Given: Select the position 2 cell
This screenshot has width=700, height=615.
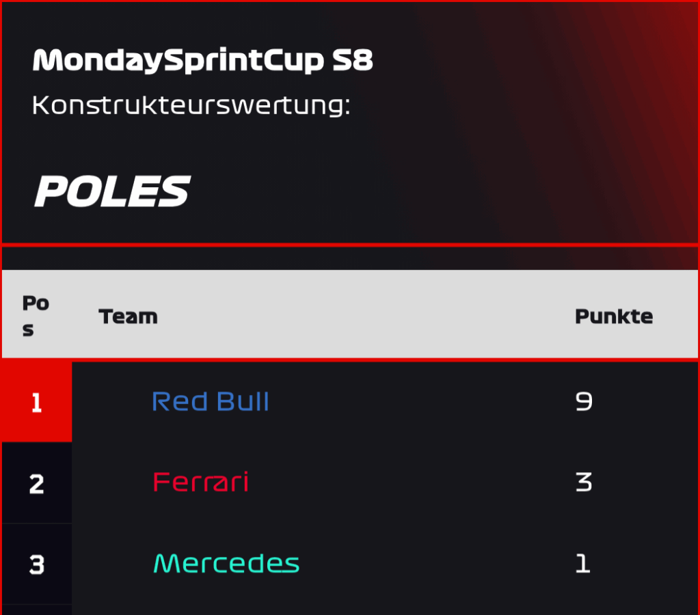Looking at the screenshot, I should (37, 483).
